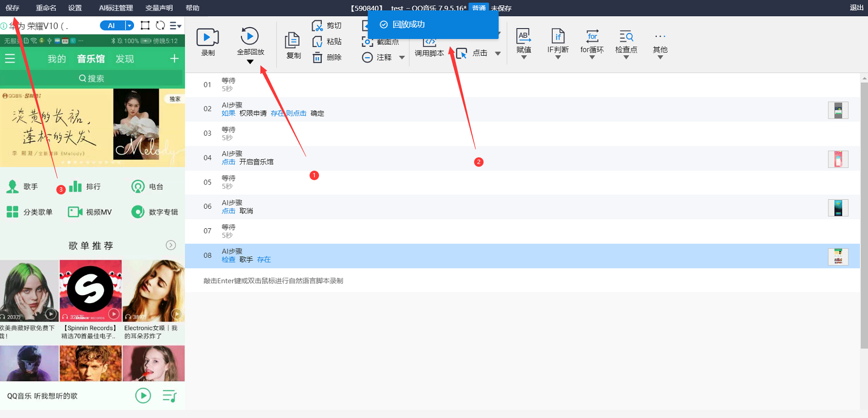Click the 其他 three-dot icon

point(660,36)
